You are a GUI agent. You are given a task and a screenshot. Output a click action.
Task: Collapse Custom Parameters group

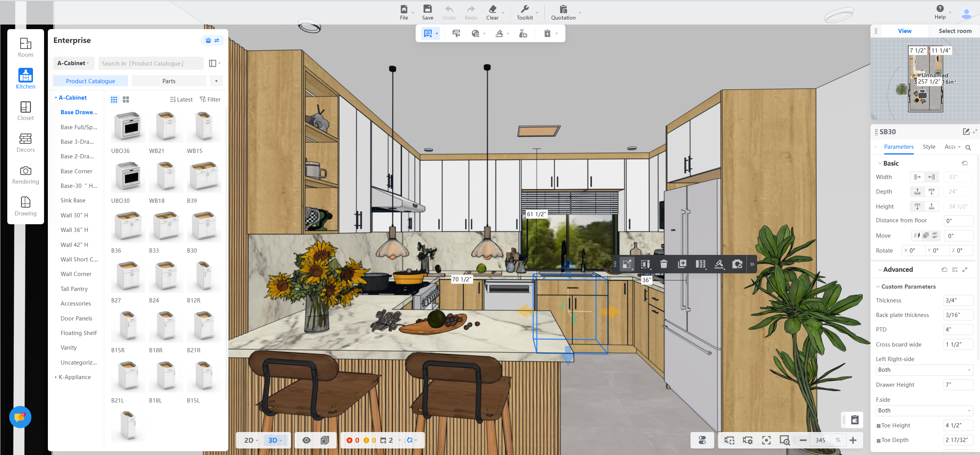(x=878, y=287)
